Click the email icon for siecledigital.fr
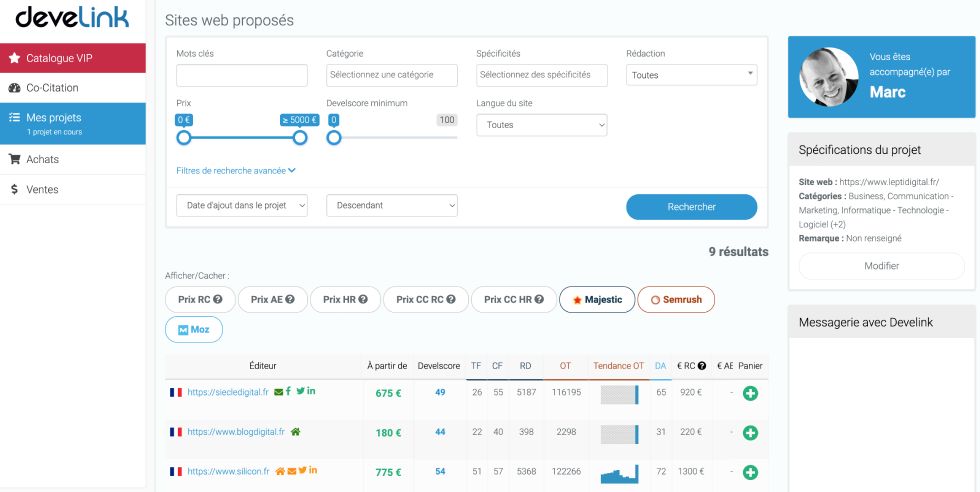This screenshot has width=980, height=492. [x=279, y=392]
